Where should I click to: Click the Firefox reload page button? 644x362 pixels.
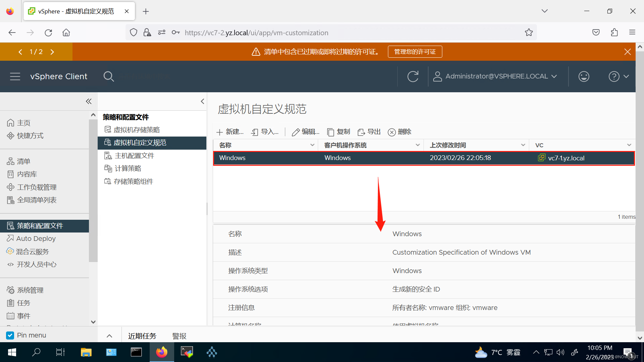pyautogui.click(x=48, y=33)
